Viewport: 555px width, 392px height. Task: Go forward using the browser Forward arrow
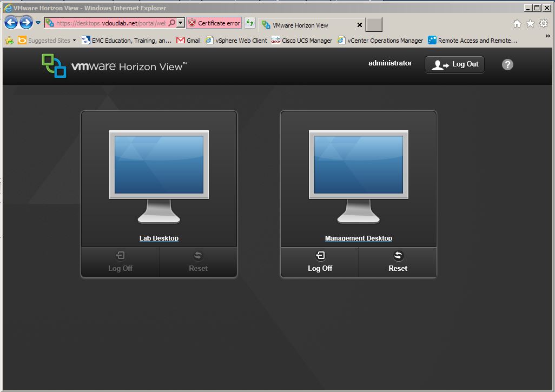26,23
